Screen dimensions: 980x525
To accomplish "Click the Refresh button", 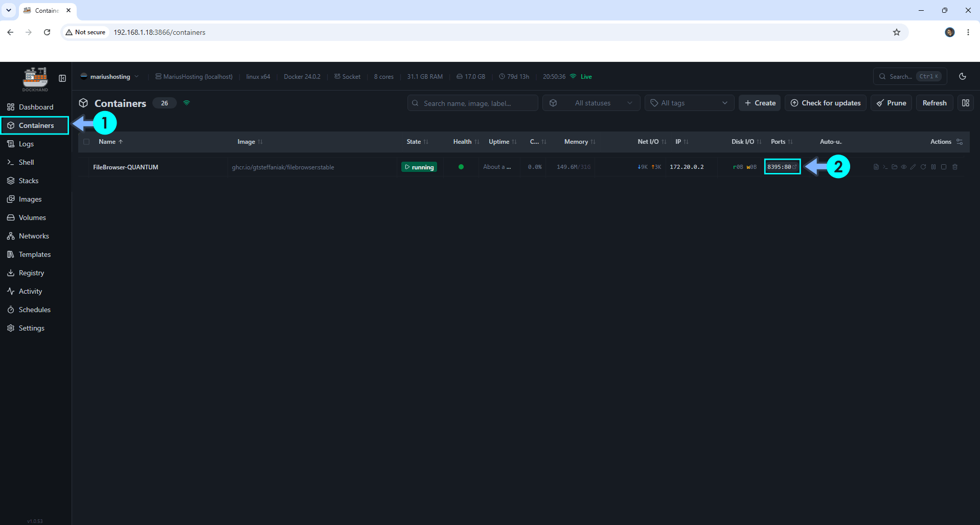I will click(935, 103).
